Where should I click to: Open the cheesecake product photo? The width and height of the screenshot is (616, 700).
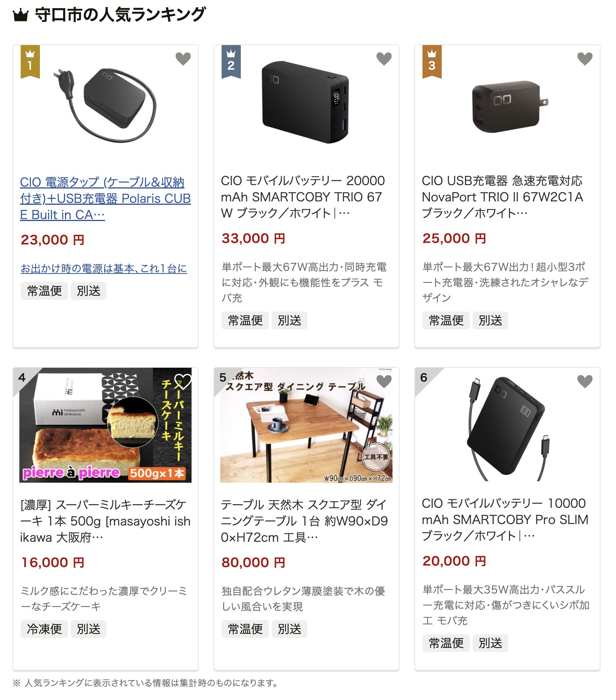coord(105,425)
